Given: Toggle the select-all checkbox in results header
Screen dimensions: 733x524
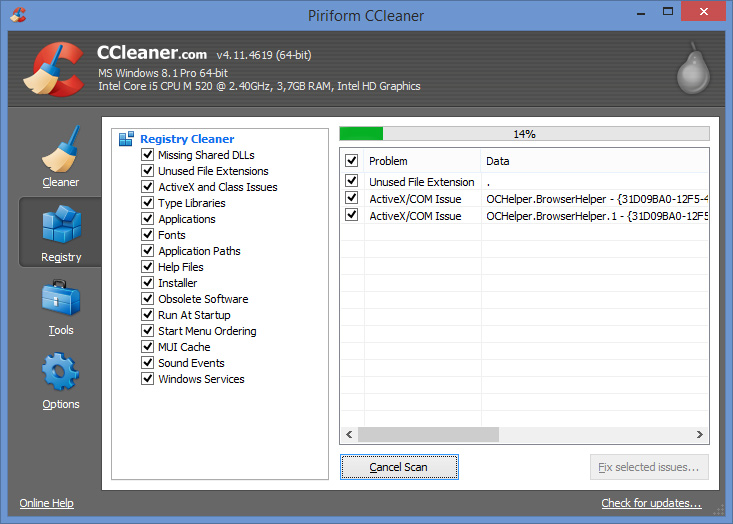Looking at the screenshot, I should 352,160.
